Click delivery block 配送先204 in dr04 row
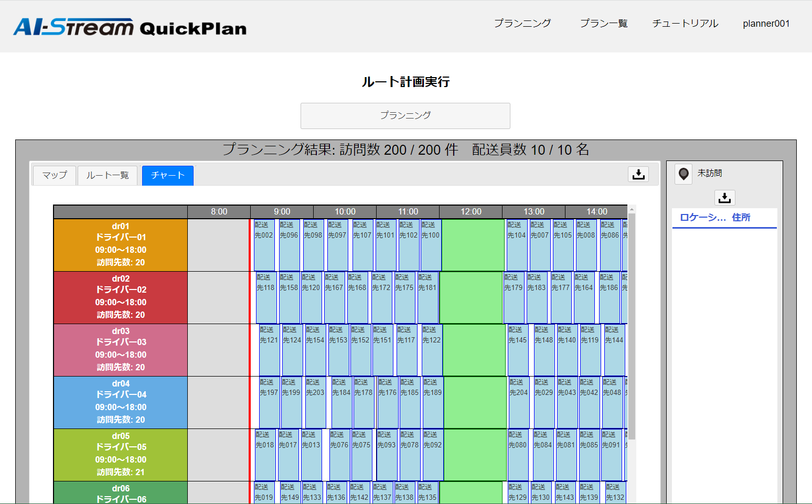812x504 pixels. [x=519, y=402]
